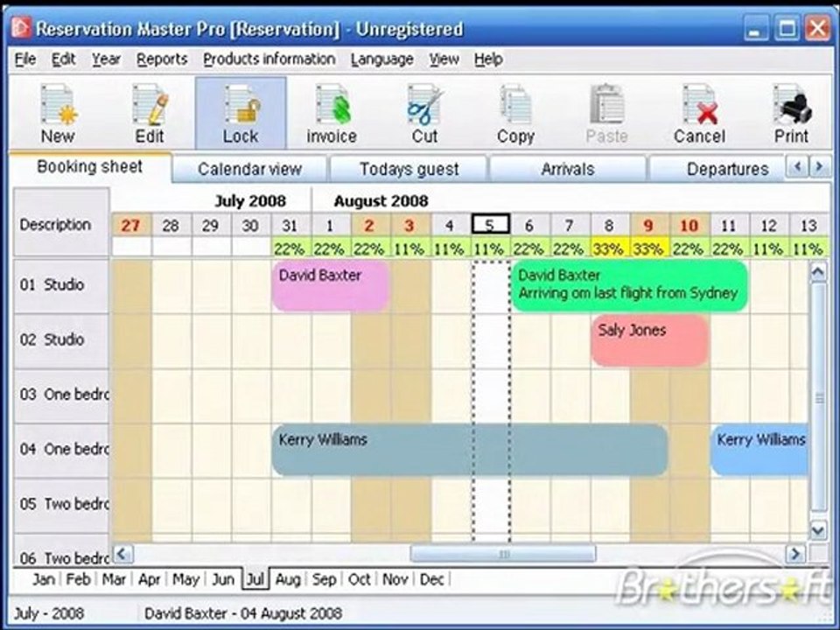Open the Edit menu

tap(63, 59)
